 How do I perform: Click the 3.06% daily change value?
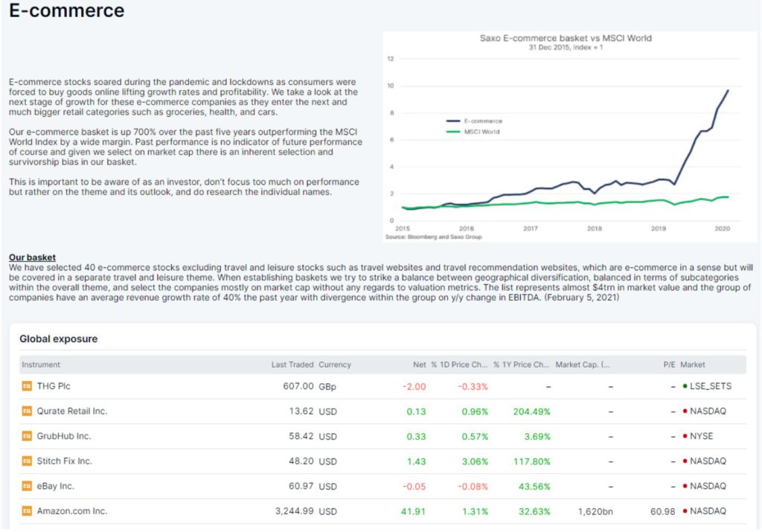click(x=475, y=461)
